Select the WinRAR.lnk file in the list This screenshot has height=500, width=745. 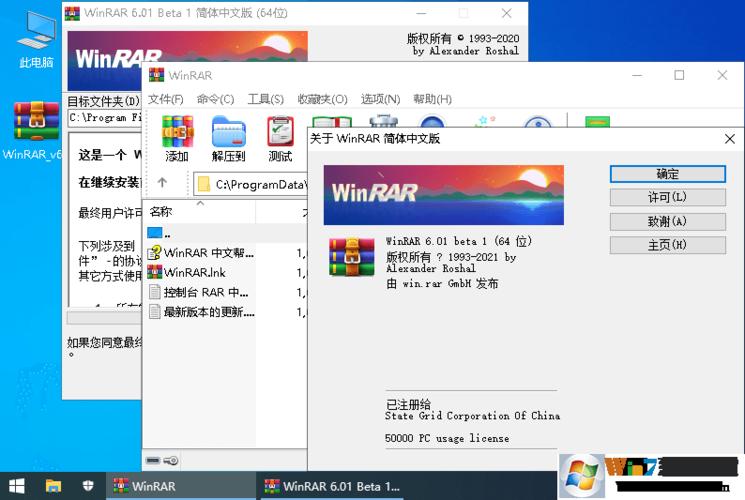194,272
